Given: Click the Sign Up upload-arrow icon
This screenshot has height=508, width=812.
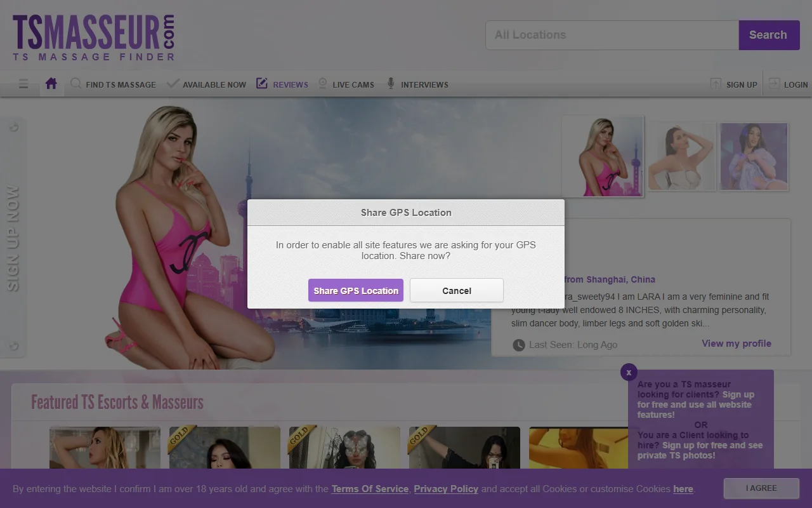Looking at the screenshot, I should 716,83.
